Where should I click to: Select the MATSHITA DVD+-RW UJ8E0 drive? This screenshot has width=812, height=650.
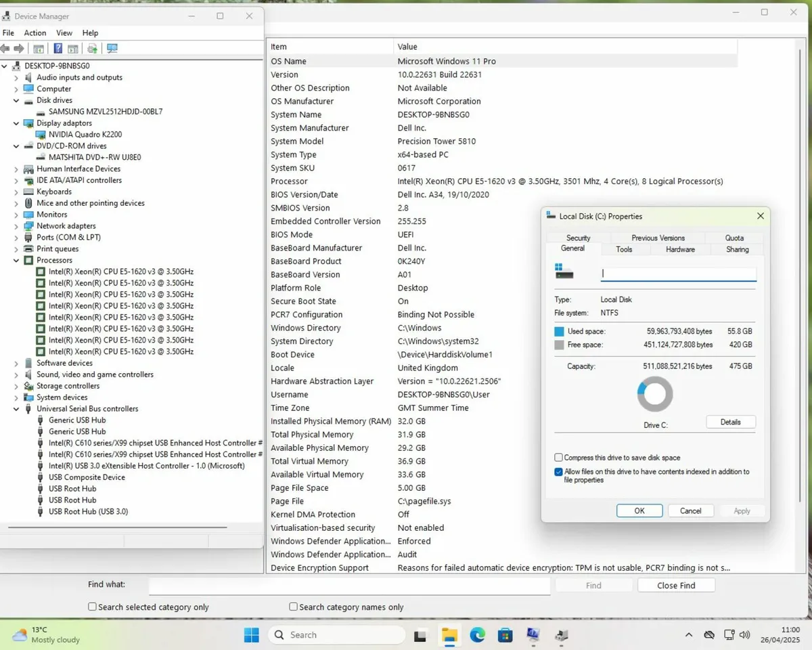click(x=95, y=157)
